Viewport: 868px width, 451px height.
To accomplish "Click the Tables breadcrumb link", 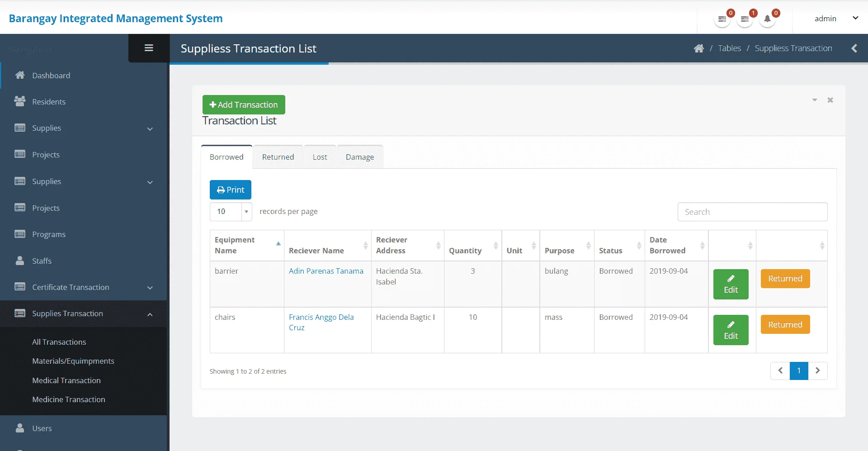I will click(729, 48).
